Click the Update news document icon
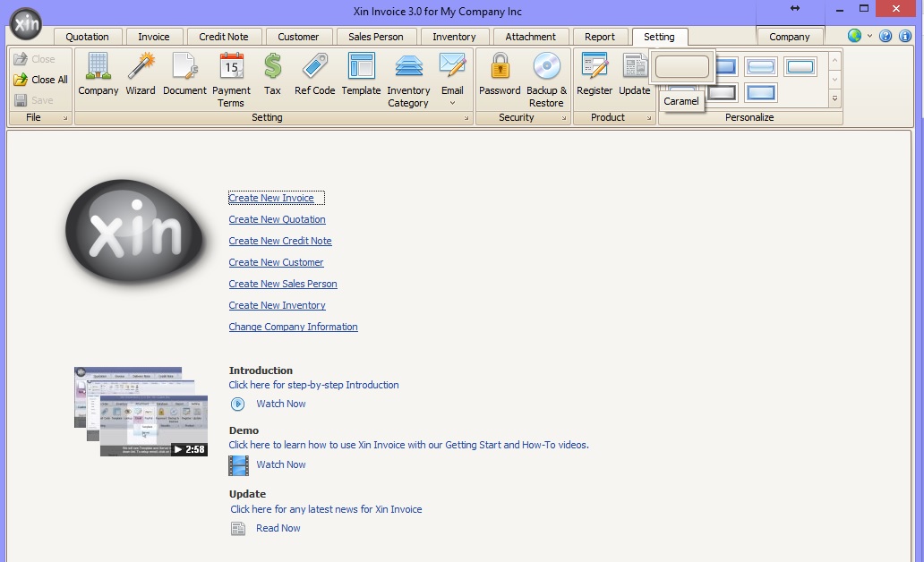Viewport: 924px width, 562px height. pyautogui.click(x=238, y=529)
